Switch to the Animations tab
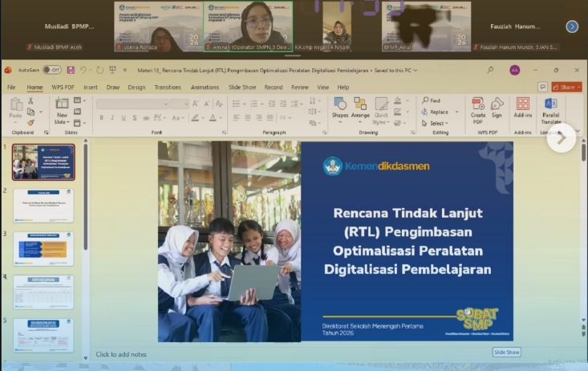The width and height of the screenshot is (588, 371). 205,87
